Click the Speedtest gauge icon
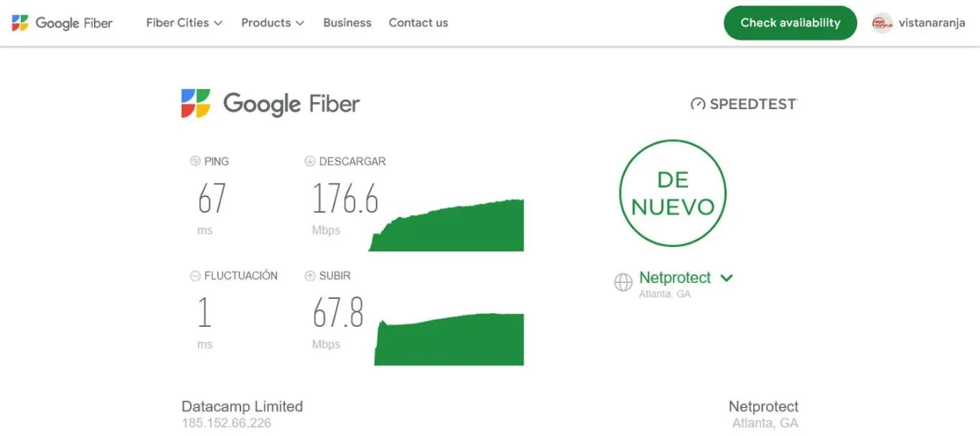Screen dimensions: 980x436 697,104
